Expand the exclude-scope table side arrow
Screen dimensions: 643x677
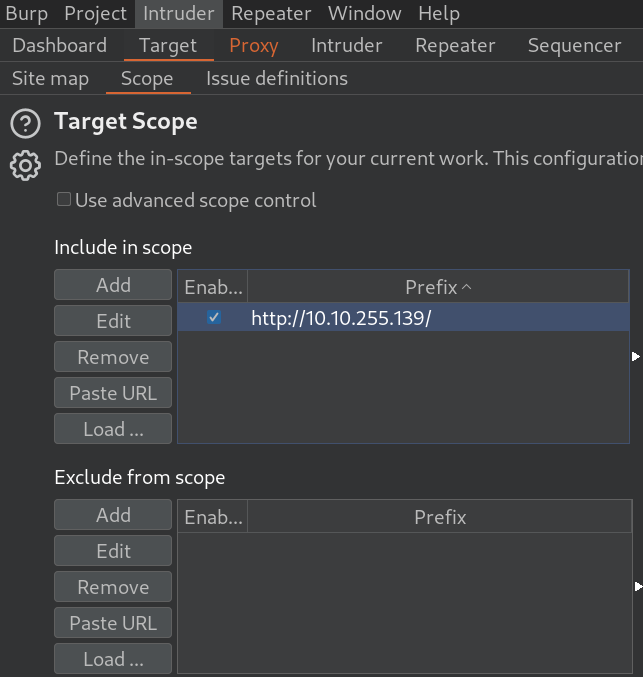[638, 587]
